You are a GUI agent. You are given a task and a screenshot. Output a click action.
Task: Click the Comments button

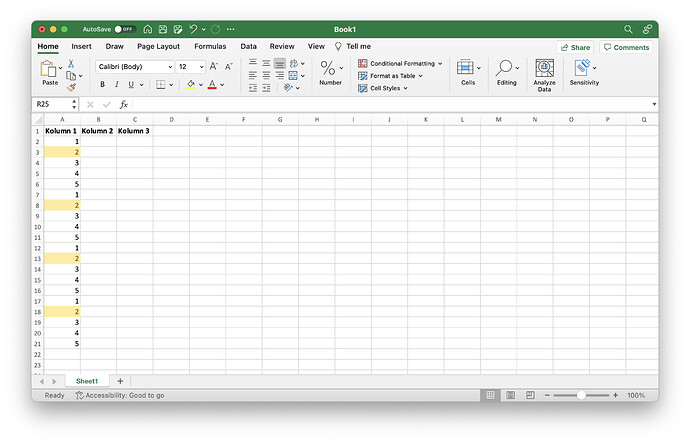pos(626,47)
